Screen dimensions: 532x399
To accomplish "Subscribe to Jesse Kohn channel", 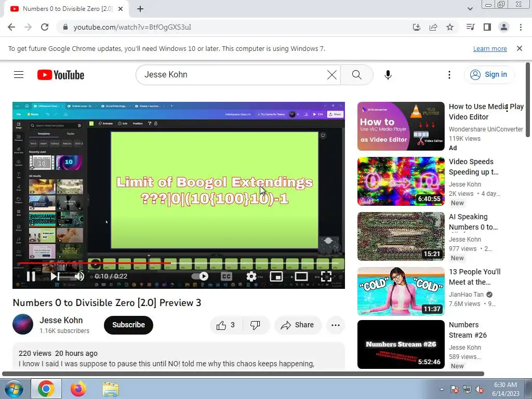I will coord(128,325).
